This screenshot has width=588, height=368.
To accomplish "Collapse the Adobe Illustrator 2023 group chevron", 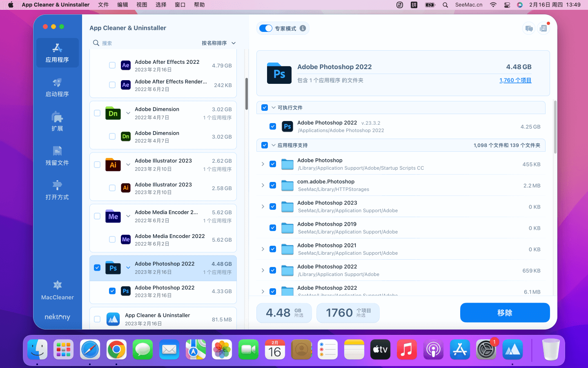I will click(128, 165).
